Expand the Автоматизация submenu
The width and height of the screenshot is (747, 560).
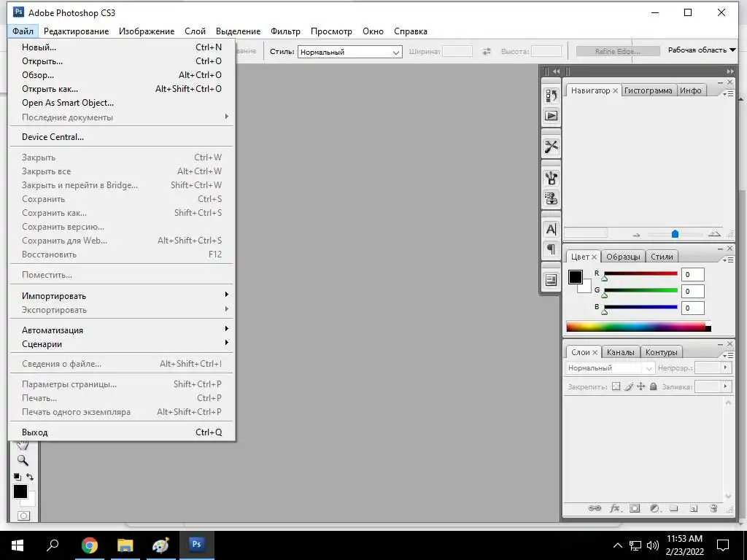click(122, 330)
